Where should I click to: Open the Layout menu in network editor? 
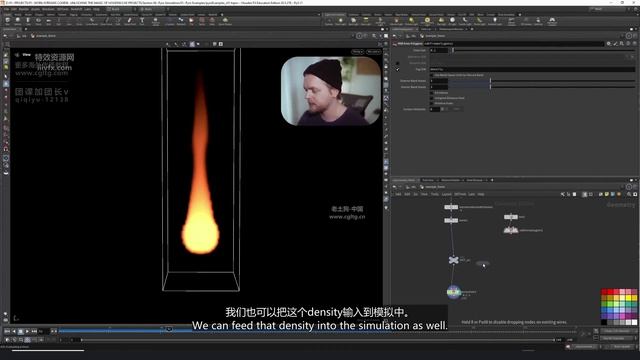click(x=447, y=194)
